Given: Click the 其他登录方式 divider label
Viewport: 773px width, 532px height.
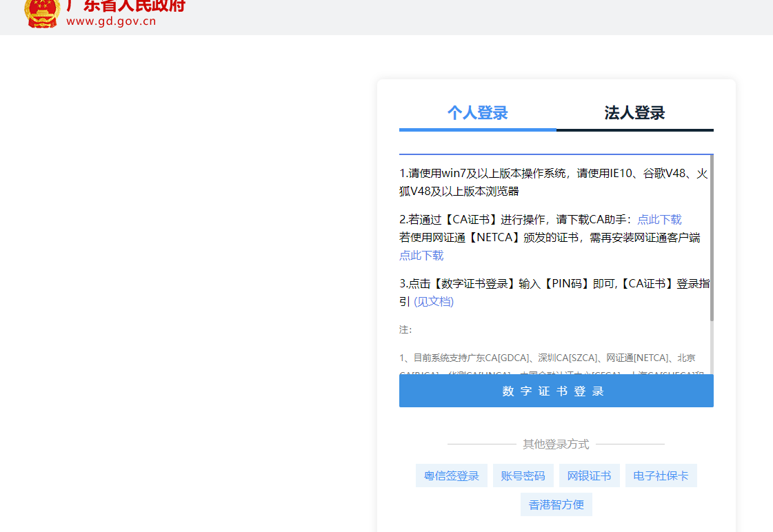Looking at the screenshot, I should (x=556, y=444).
